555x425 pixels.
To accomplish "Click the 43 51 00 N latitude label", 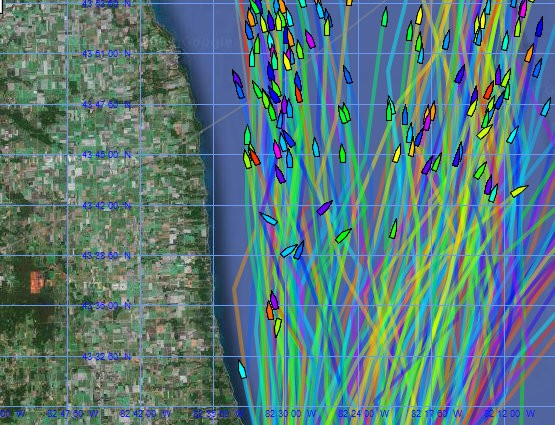I will (x=107, y=53).
